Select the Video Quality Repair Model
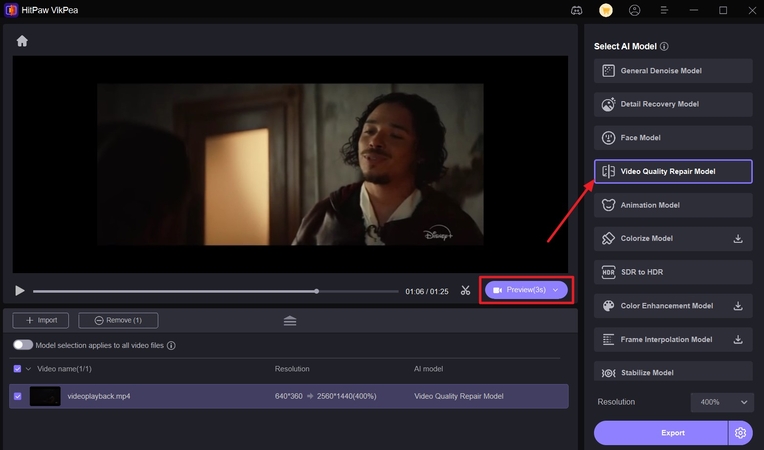Screen dimensions: 764x450 pyautogui.click(x=673, y=171)
